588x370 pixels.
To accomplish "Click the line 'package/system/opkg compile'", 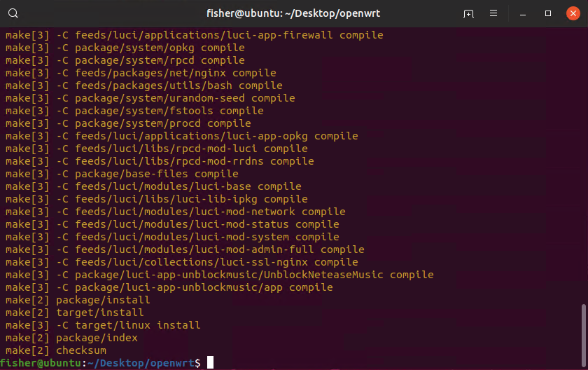I will click(x=125, y=48).
